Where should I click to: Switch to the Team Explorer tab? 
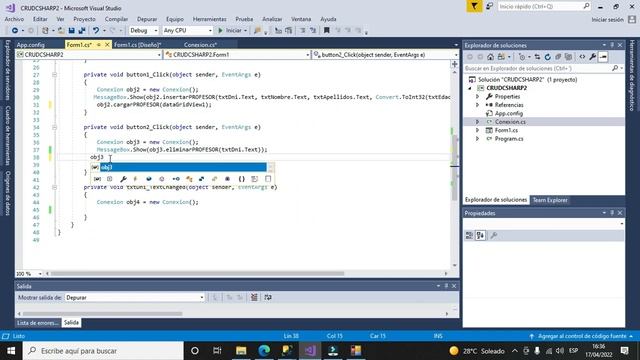coord(550,200)
